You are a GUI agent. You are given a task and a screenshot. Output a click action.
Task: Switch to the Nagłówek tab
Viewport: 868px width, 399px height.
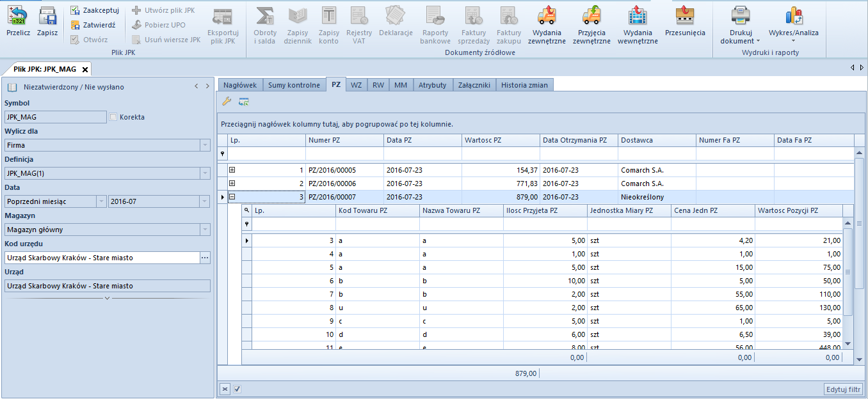[x=240, y=85]
